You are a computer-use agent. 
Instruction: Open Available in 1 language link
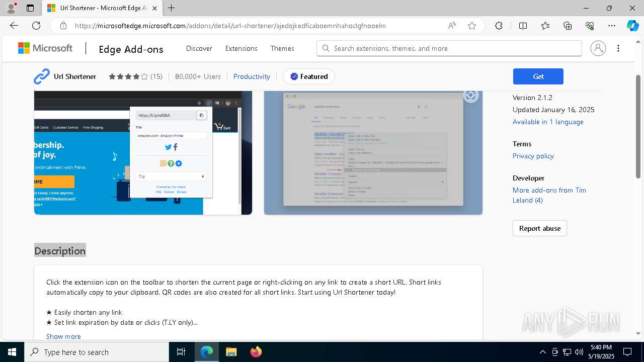click(548, 122)
